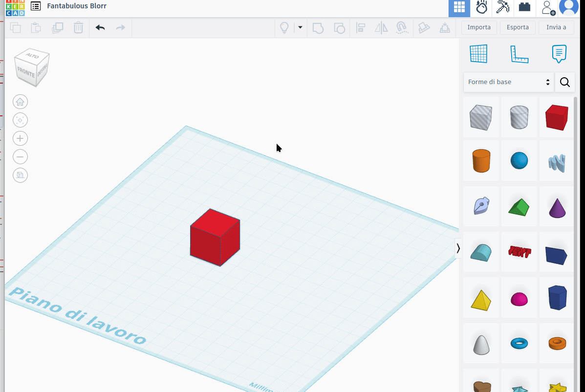The width and height of the screenshot is (585, 392).
Task: Click the Tinkercad logo
Action: [x=15, y=8]
